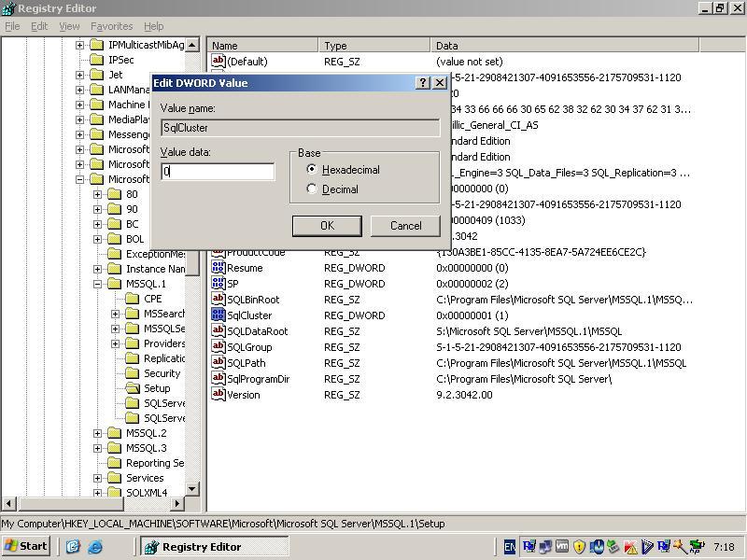This screenshot has height=560, width=747.
Task: Click the yellow security shield tray icon
Action: point(579,547)
